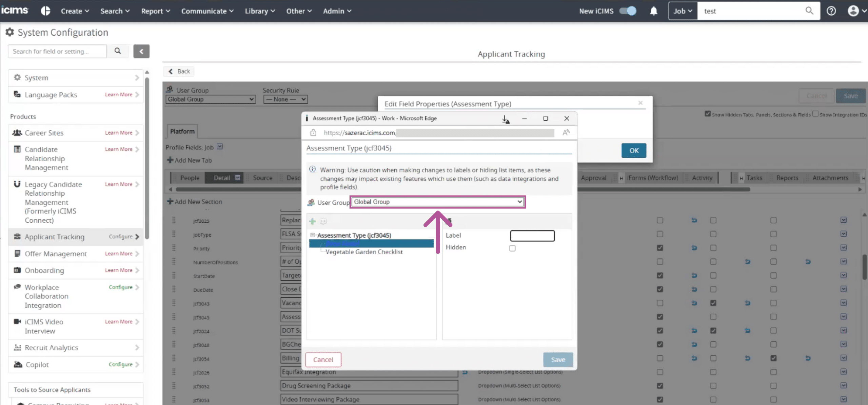868x405 pixels.
Task: Open the row options dropdown for jcf3025
Action: (x=843, y=220)
